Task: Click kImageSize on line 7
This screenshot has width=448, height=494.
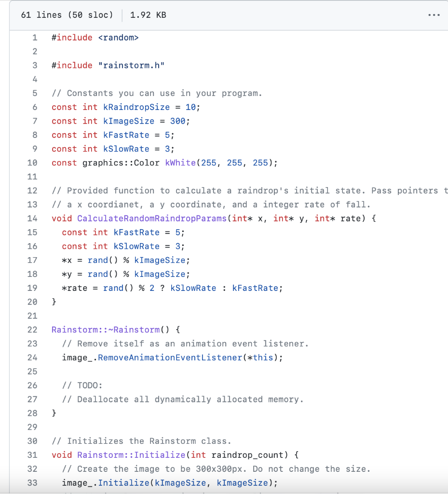Action: click(129, 121)
